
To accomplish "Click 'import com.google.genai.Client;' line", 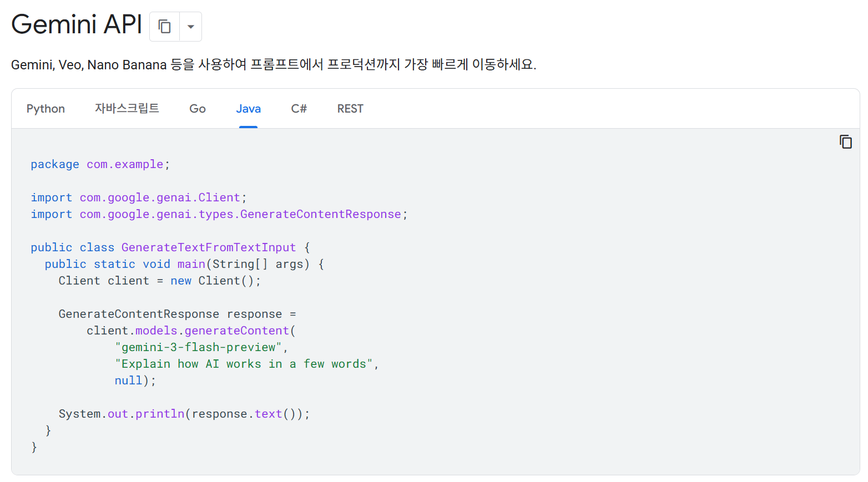I will tap(139, 197).
